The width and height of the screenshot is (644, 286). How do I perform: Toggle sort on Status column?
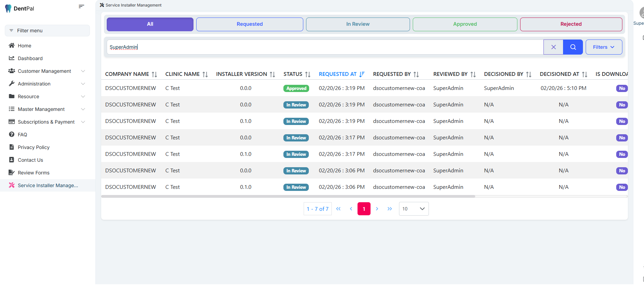tap(307, 75)
